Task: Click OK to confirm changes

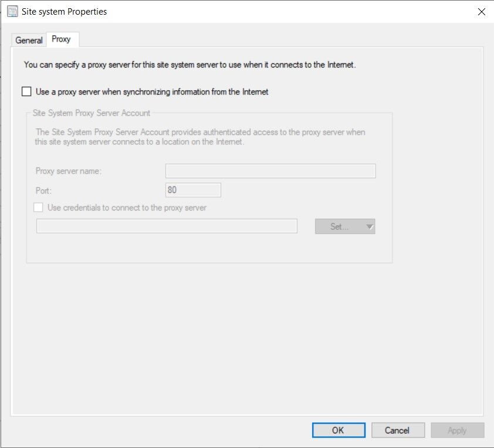Action: (339, 430)
